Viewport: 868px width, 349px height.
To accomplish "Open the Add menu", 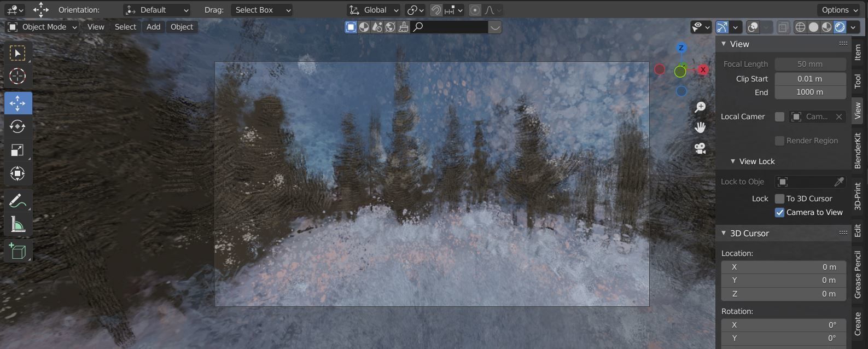I will pyautogui.click(x=153, y=27).
